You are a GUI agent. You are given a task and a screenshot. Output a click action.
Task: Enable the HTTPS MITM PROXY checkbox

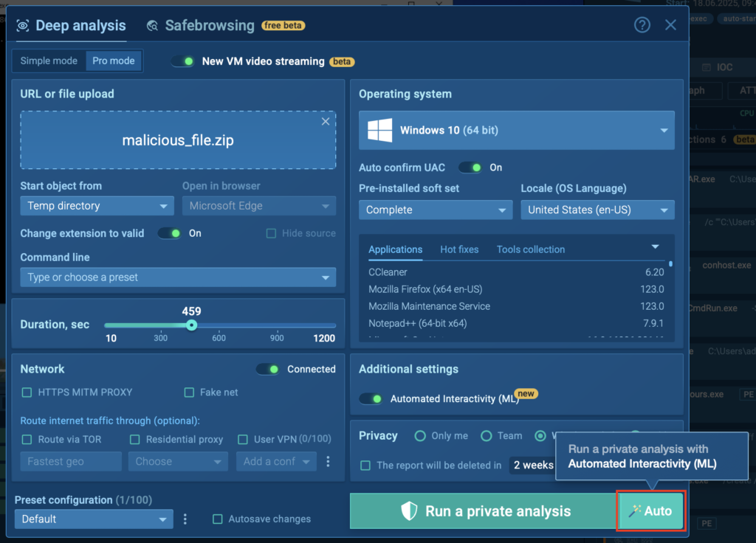click(27, 392)
